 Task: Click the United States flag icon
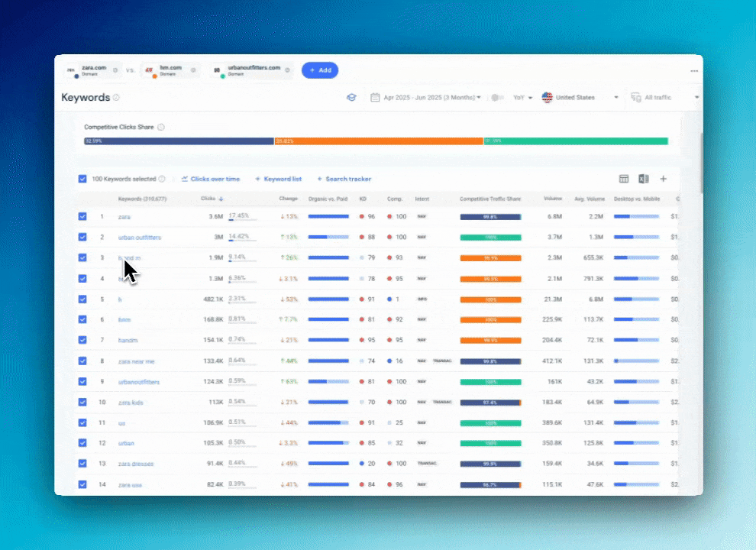tap(547, 98)
